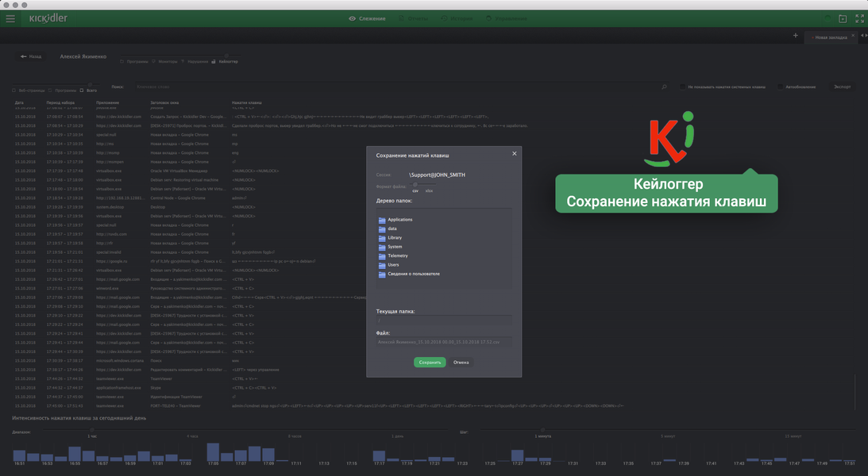Click the 17:27 bar in the right intensity chart
The height and width of the screenshot is (476, 868).
(518, 455)
